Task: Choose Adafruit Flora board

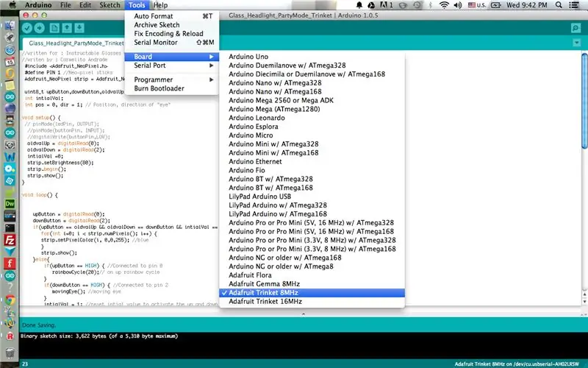Action: coord(312,275)
